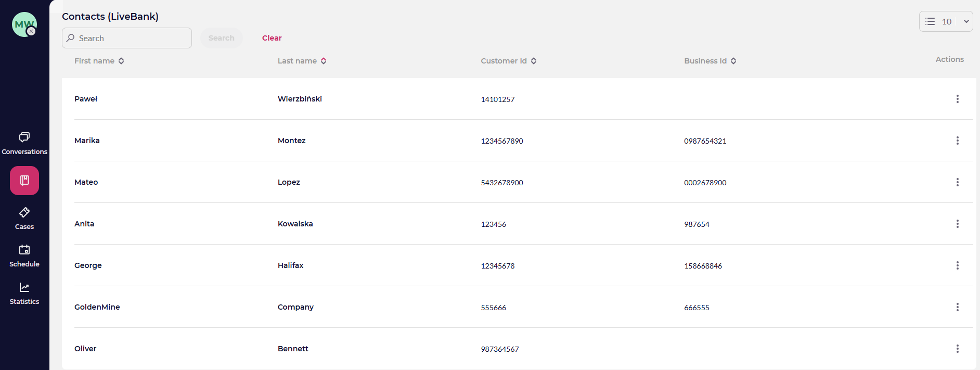Screen dimensions: 980x370
Task: Click the Actions column header
Action: [950, 59]
